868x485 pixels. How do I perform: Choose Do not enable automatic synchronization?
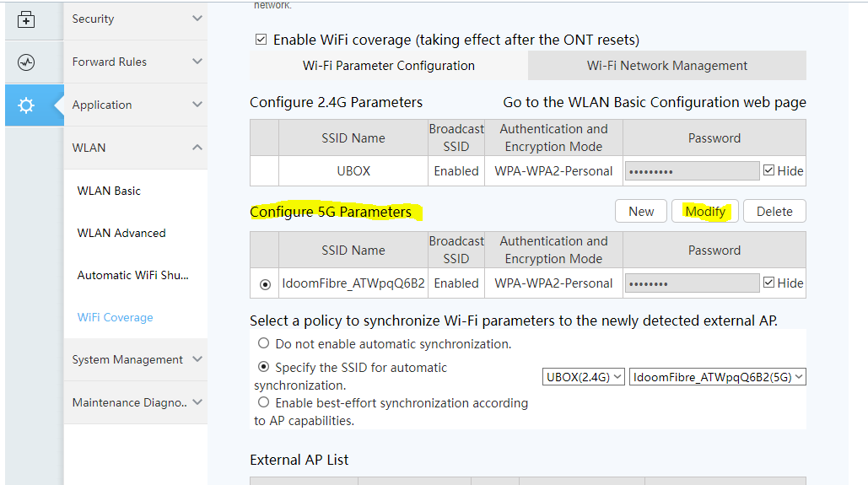[264, 344]
